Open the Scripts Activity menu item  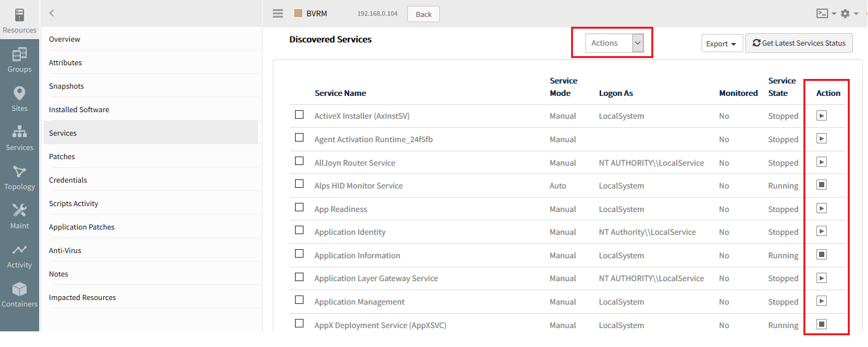74,204
